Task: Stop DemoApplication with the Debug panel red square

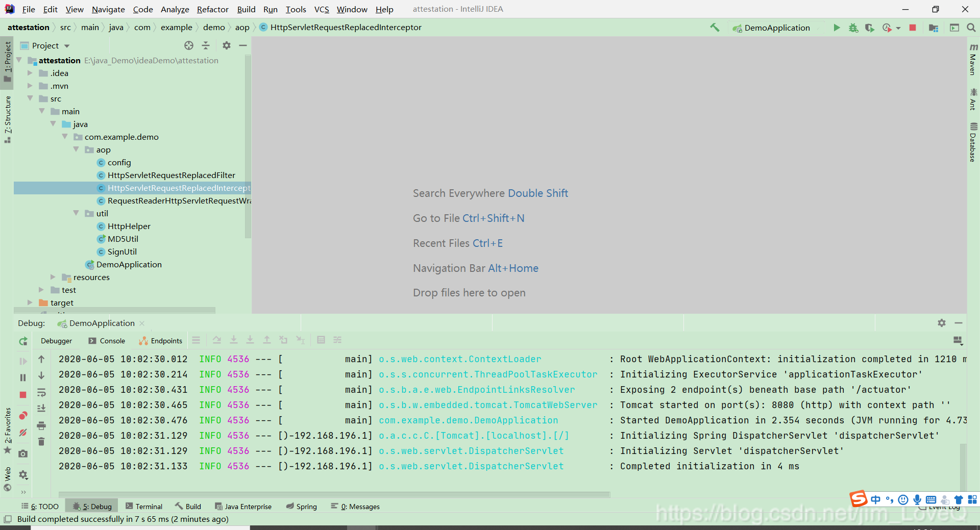Action: [x=23, y=395]
